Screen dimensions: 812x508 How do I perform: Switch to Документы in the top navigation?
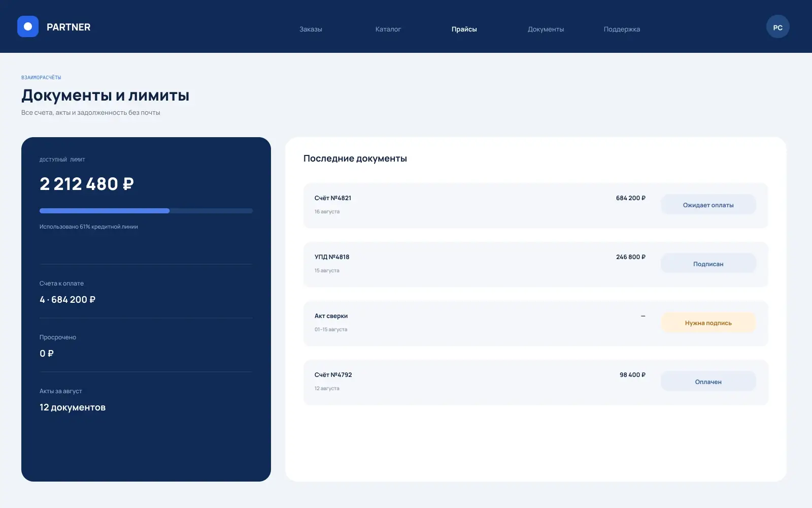point(546,29)
